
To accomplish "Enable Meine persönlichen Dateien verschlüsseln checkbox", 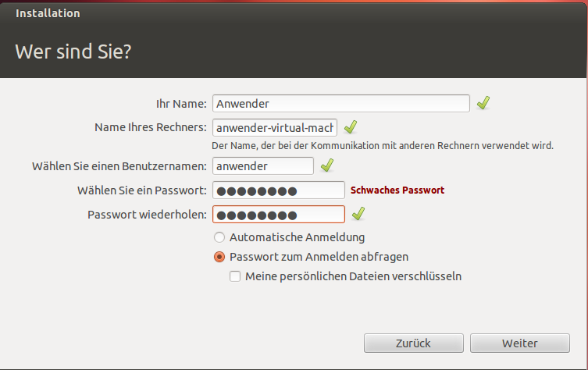I will pos(235,276).
